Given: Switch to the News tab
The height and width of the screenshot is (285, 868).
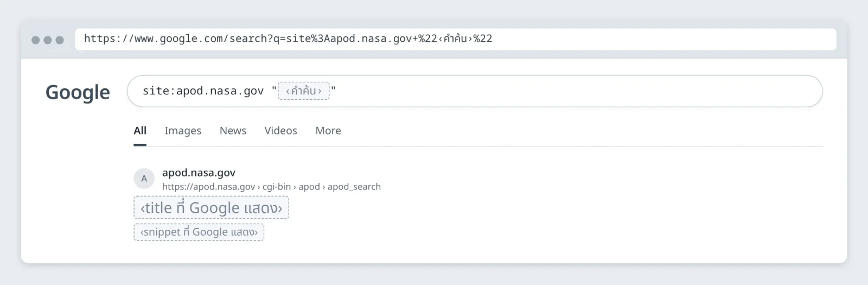Looking at the screenshot, I should coord(233,131).
